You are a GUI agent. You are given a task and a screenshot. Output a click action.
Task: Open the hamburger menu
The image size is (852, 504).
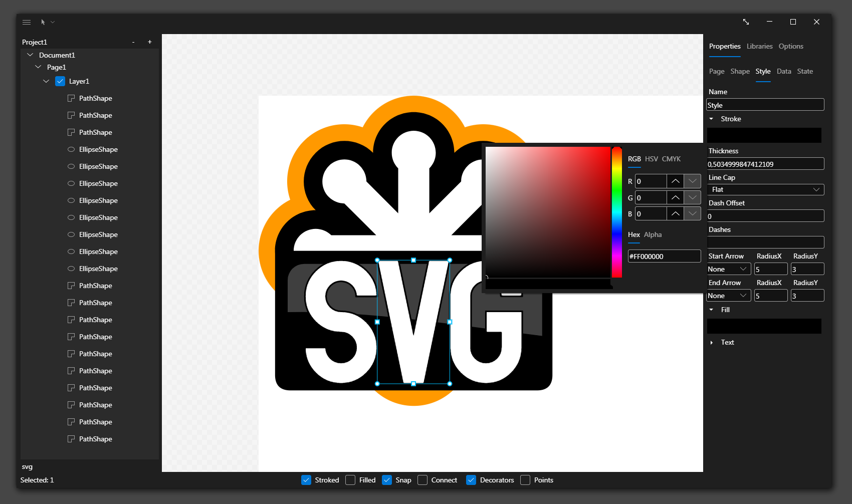pyautogui.click(x=27, y=22)
